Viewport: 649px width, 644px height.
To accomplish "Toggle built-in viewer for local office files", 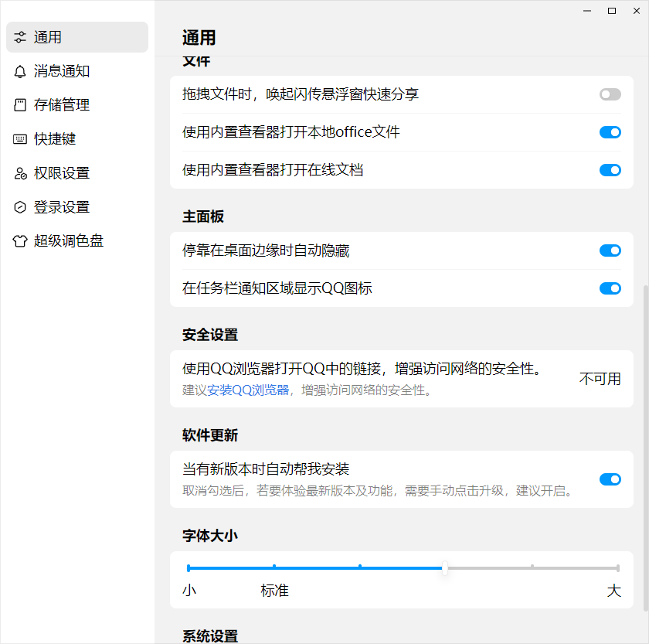I will (x=610, y=132).
